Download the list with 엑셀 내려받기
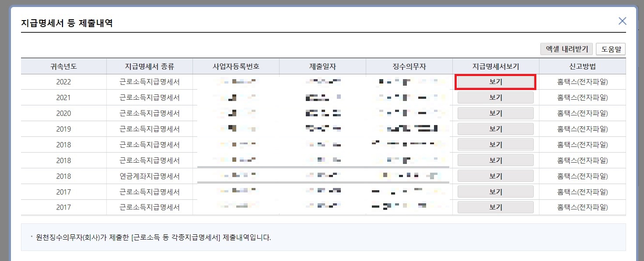Viewport: 644px width, 261px height. [x=566, y=49]
